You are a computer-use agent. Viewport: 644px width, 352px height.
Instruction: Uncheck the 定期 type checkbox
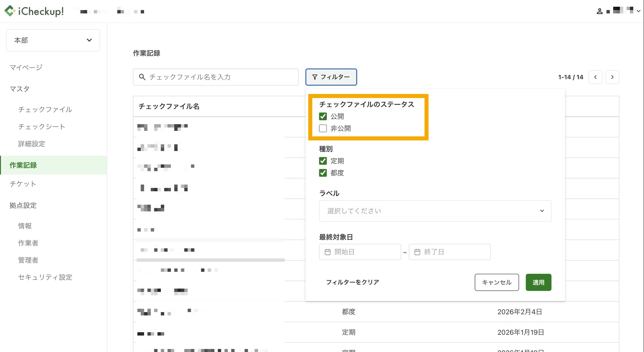[323, 161]
